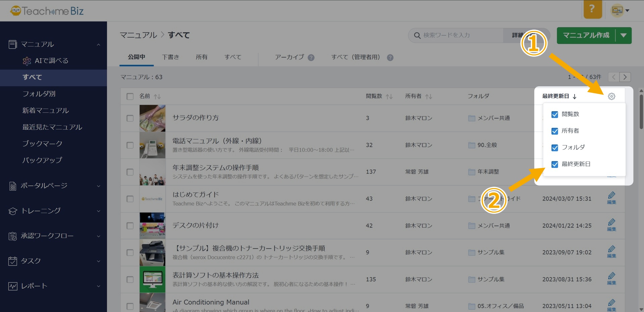The width and height of the screenshot is (644, 312).
Task: Click the 編集 pencil icon for デスクの片付け
Action: (x=611, y=223)
